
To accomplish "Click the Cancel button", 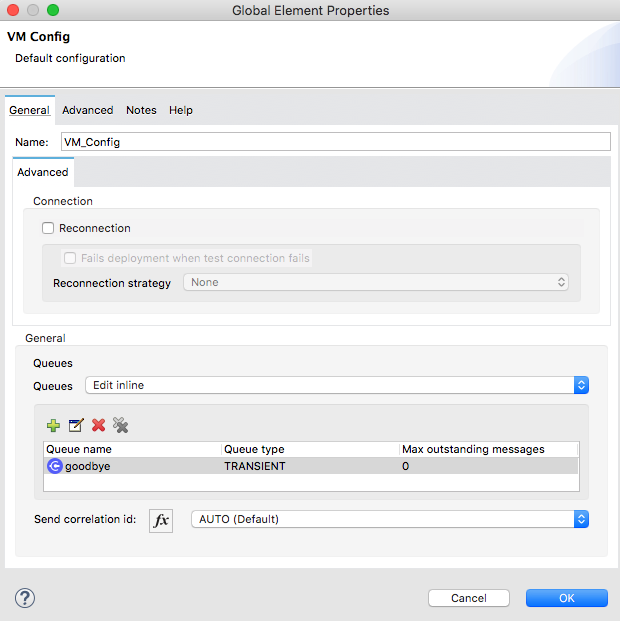I will (469, 598).
